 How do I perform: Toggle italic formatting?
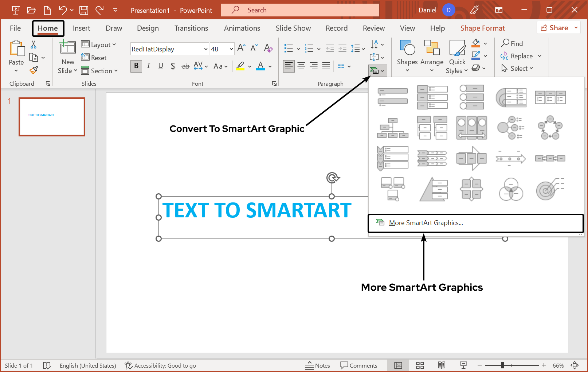[x=149, y=66]
